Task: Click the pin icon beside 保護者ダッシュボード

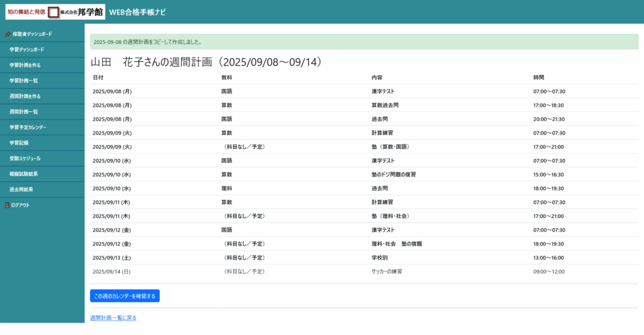Action: 8,34
